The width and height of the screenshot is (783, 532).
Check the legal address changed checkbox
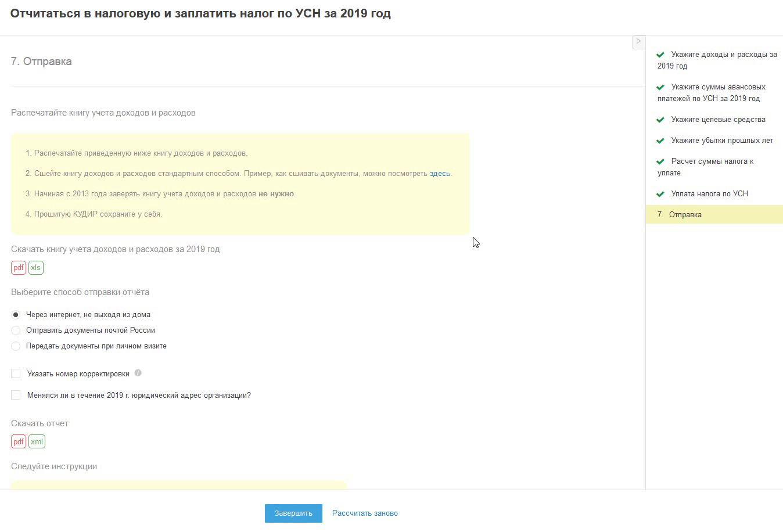pos(16,395)
